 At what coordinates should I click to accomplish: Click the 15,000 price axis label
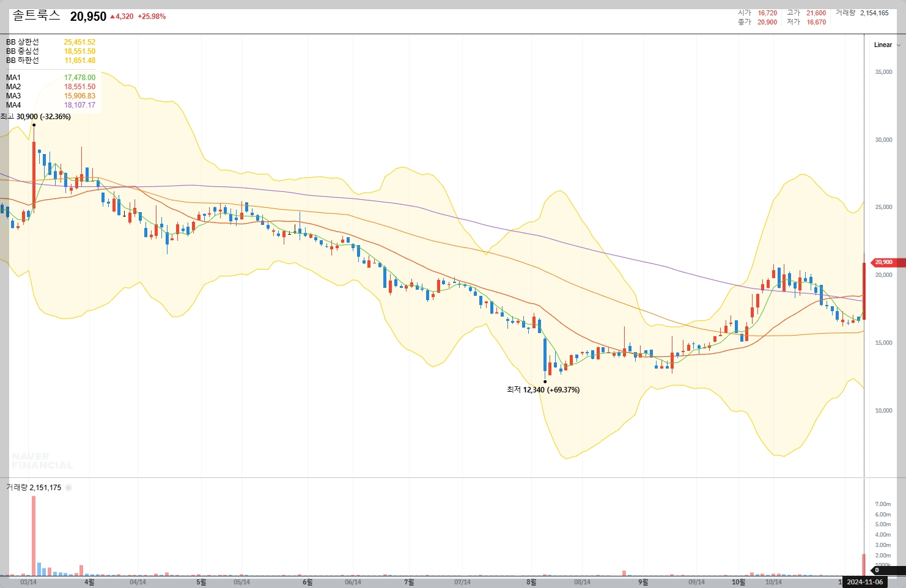(883, 343)
